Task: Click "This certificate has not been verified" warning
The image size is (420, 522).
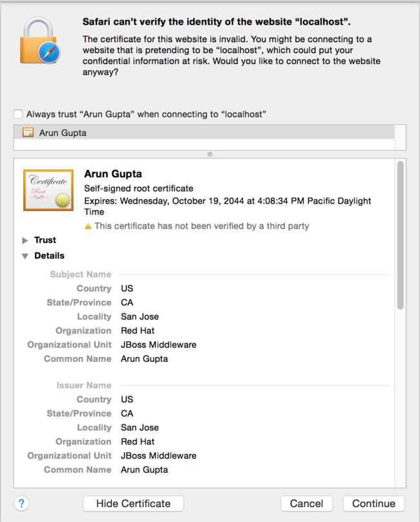Action: 202,226
